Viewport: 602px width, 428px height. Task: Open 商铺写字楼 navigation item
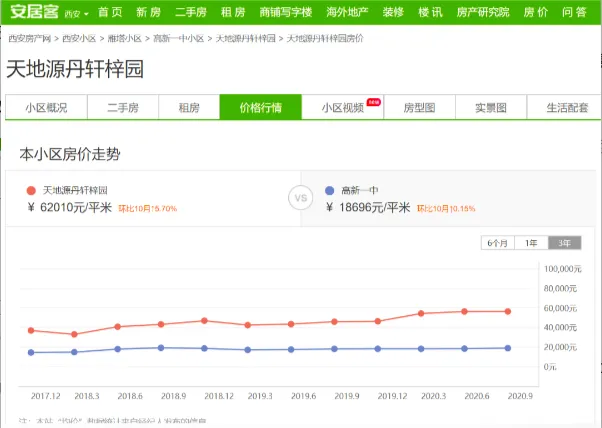coord(286,12)
